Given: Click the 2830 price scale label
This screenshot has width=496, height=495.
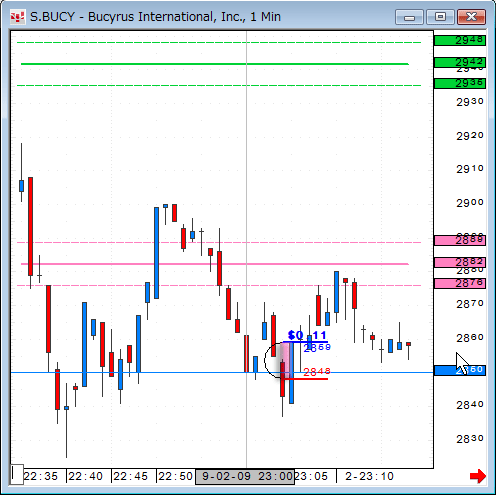Looking at the screenshot, I should (x=470, y=439).
